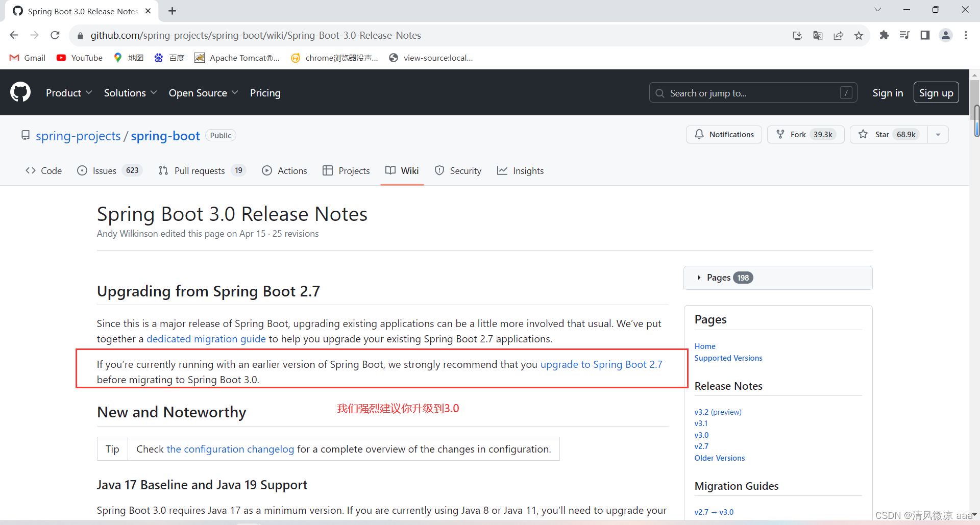Open tab search chevron in title bar
Screen dimensions: 980x525
pos(877,10)
